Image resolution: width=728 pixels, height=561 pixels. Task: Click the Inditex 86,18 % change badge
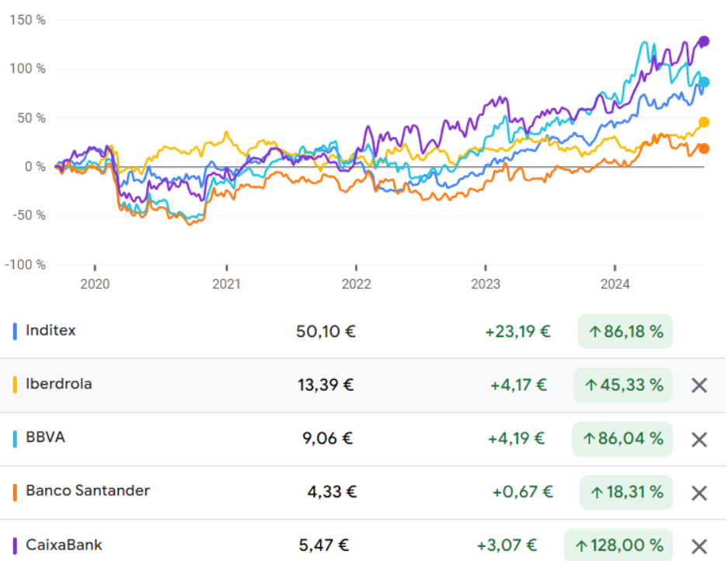click(625, 332)
